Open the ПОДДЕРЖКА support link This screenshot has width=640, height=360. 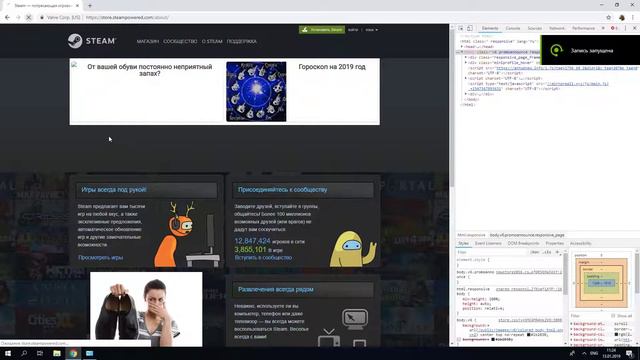pos(242,41)
